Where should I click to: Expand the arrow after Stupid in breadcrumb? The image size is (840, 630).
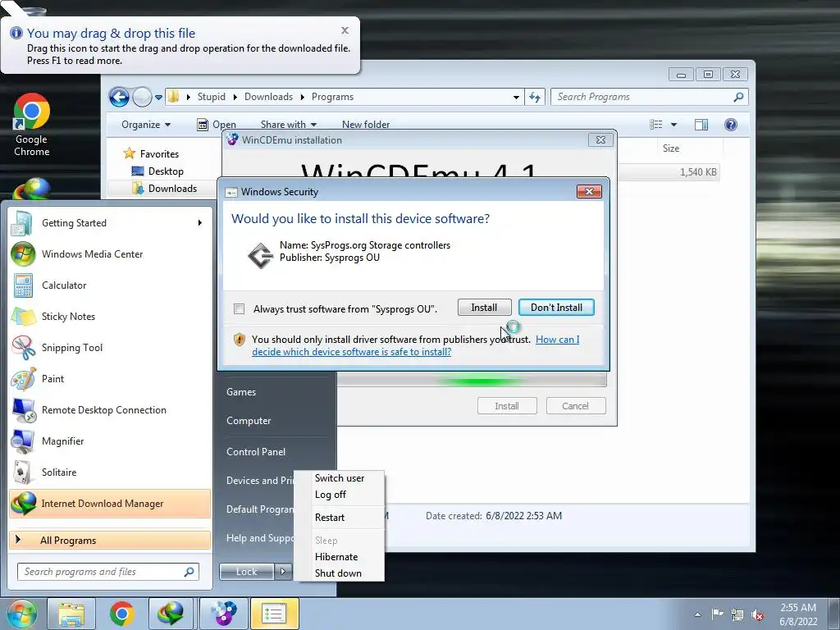[236, 97]
